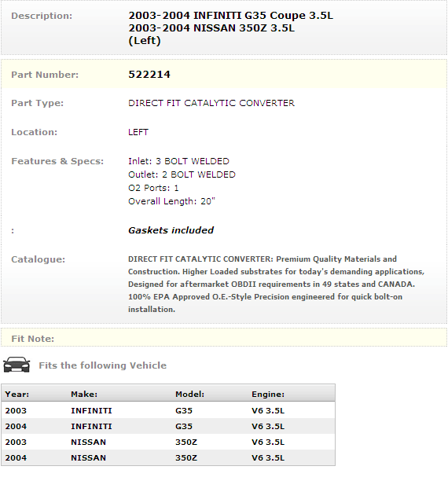Click the Engine column header
Screen dimensions: 448x503
coord(268,394)
